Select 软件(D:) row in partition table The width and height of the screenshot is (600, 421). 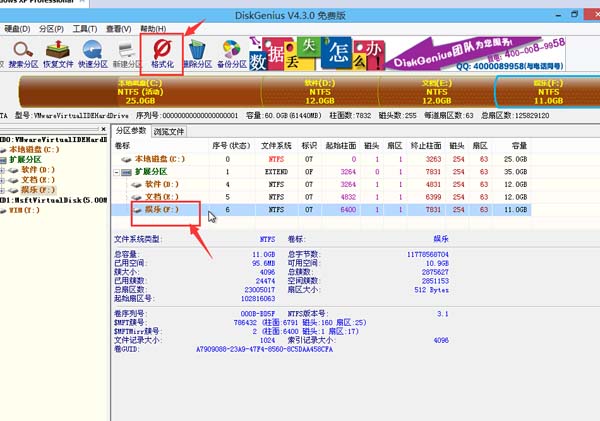(321, 184)
